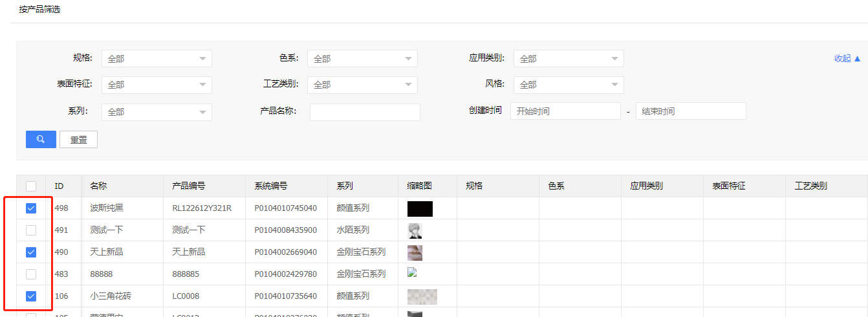Click the 按产品筛选 heading

[39, 10]
